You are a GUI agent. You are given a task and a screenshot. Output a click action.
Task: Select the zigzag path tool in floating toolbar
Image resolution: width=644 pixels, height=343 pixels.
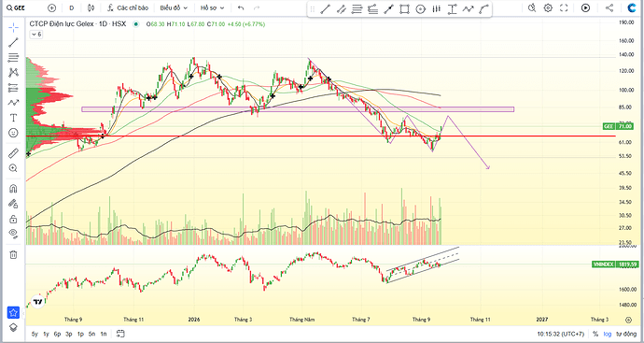click(469, 9)
